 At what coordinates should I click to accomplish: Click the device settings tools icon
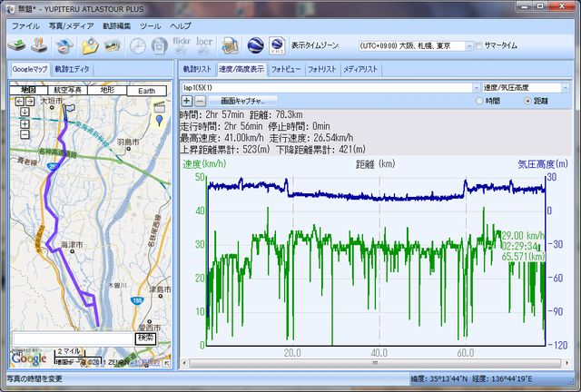[x=39, y=46]
